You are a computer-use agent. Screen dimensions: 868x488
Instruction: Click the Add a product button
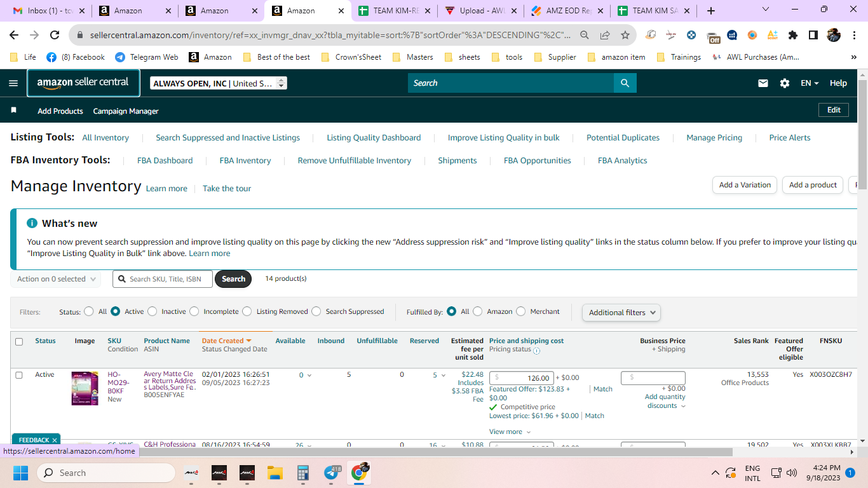813,185
